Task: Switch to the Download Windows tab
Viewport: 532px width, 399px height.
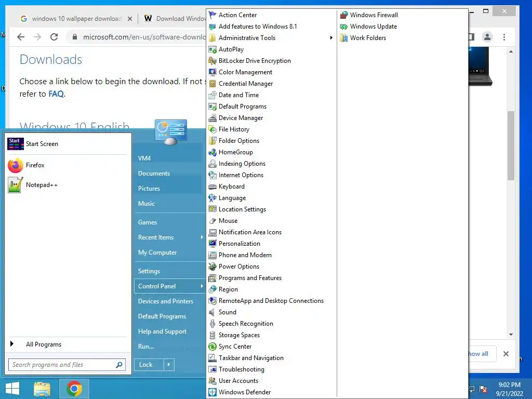Action: point(175,19)
